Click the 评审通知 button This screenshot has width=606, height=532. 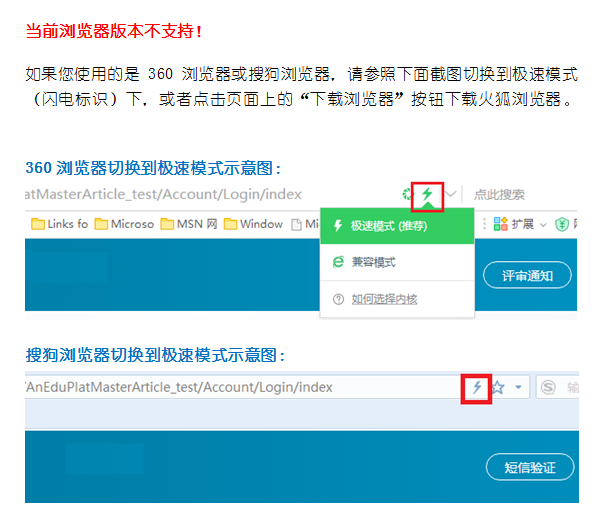(527, 275)
